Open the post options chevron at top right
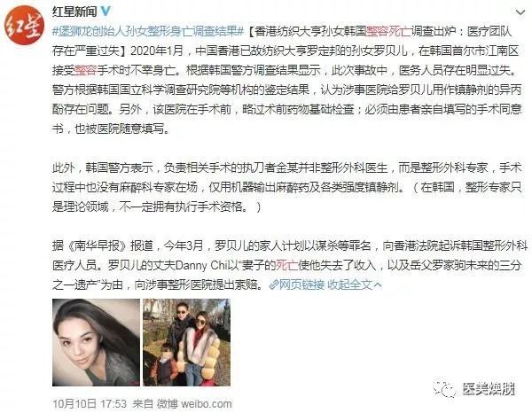The width and height of the screenshot is (532, 413). click(520, 13)
